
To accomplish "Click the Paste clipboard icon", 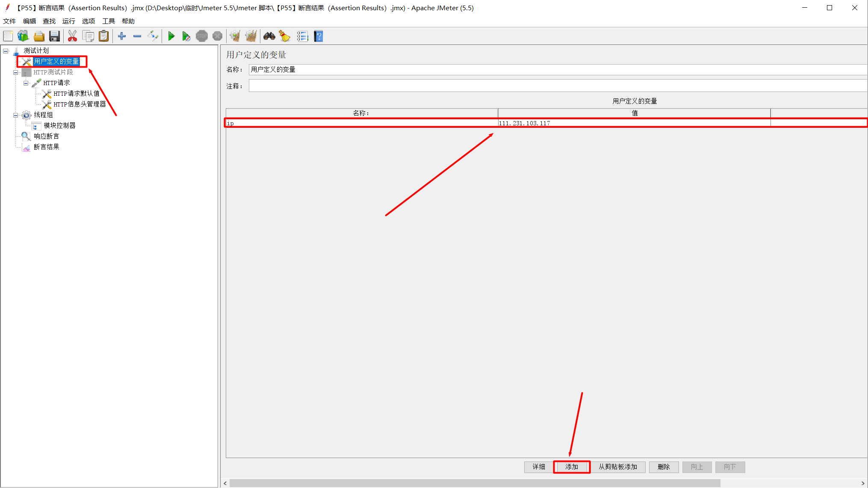I will (103, 36).
